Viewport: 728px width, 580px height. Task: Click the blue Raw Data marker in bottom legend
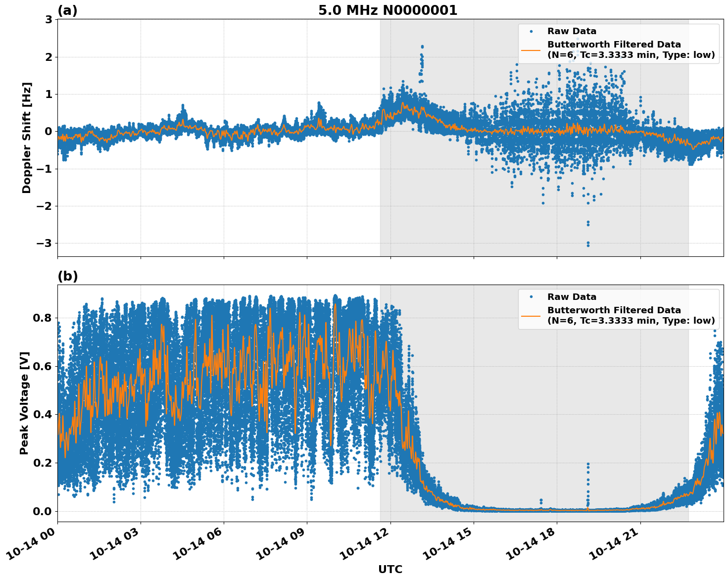coord(531,297)
